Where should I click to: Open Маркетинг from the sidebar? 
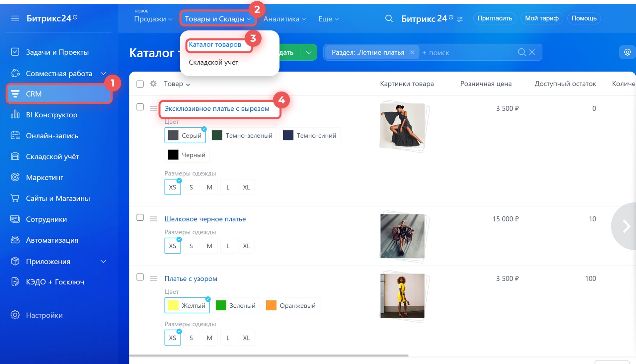click(44, 178)
